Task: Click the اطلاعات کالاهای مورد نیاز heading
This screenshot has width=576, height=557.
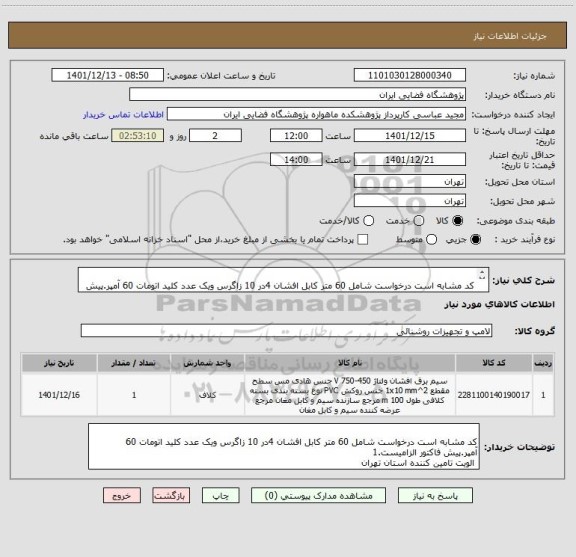Action: (500, 304)
